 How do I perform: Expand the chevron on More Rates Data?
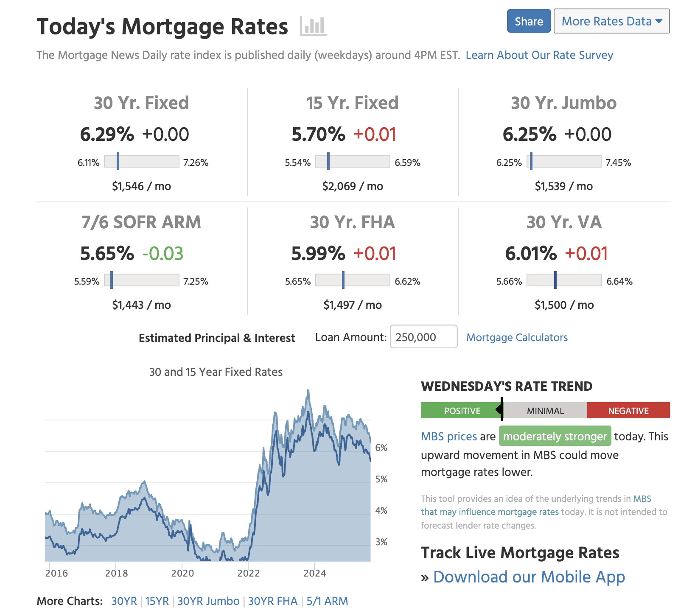point(659,21)
